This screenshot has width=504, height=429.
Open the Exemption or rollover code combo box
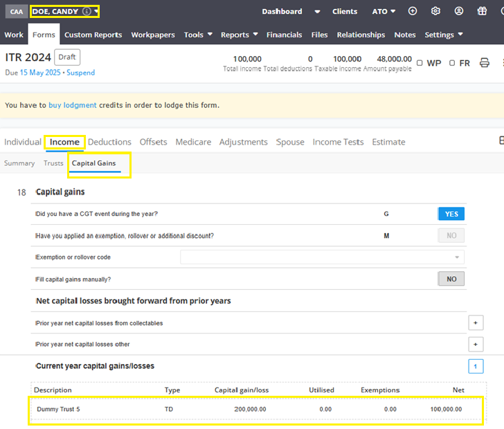coord(322,257)
